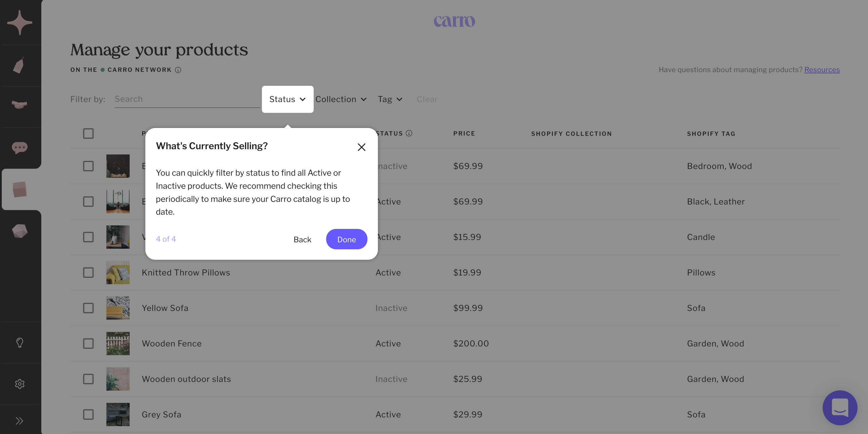The height and width of the screenshot is (434, 868).
Task: Open the settings gear sidebar icon
Action: point(19,384)
